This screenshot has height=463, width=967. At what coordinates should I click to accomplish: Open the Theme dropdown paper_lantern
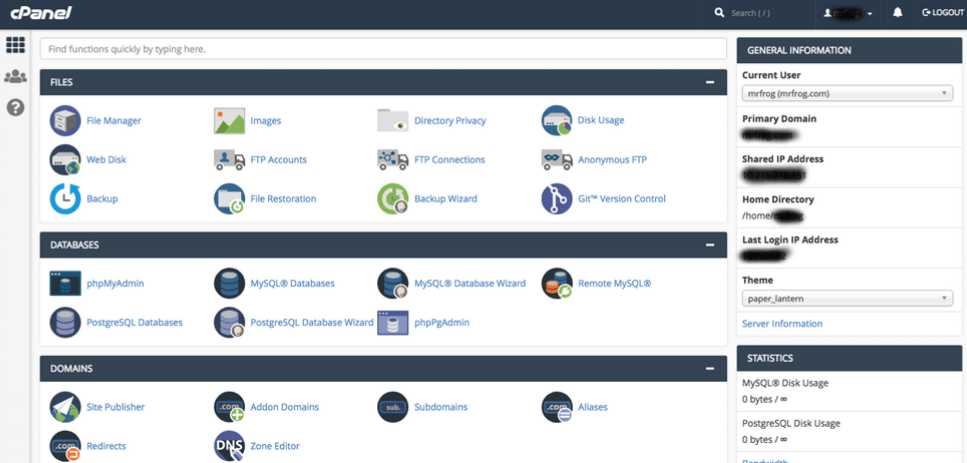tap(847, 298)
